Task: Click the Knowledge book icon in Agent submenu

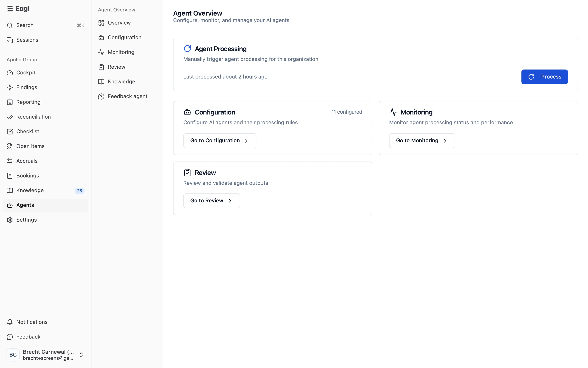Action: (101, 82)
